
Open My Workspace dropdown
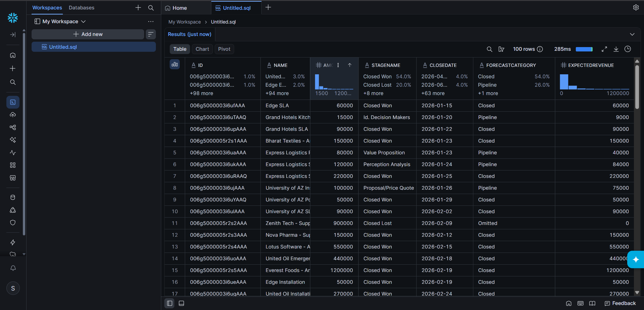click(60, 22)
